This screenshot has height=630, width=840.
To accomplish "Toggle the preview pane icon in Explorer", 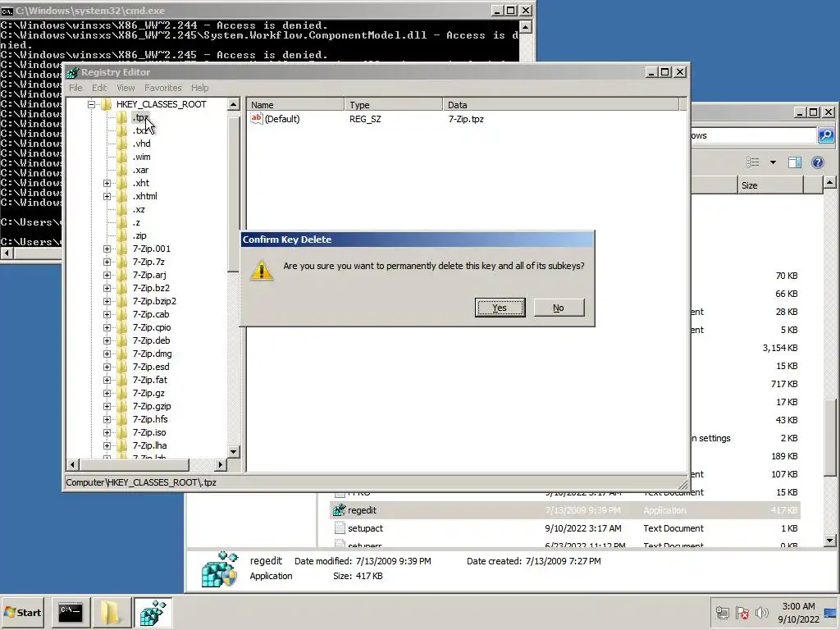I will (x=795, y=162).
